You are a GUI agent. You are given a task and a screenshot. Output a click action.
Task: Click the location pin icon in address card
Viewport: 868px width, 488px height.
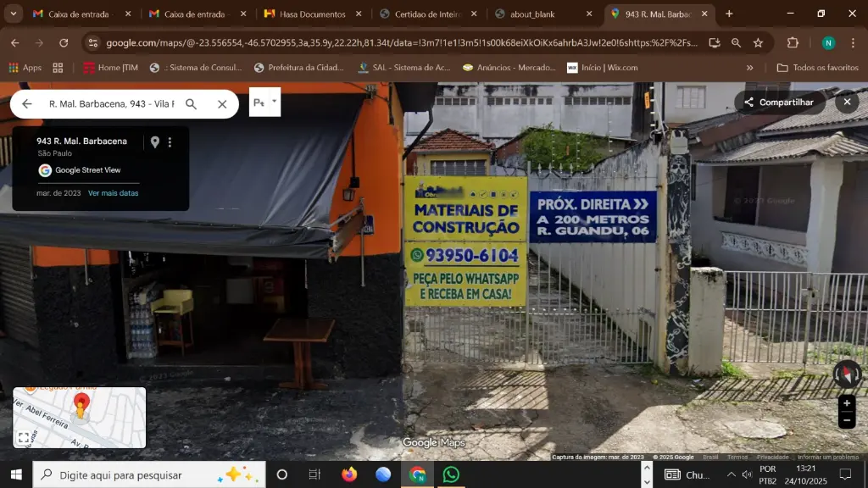click(154, 142)
